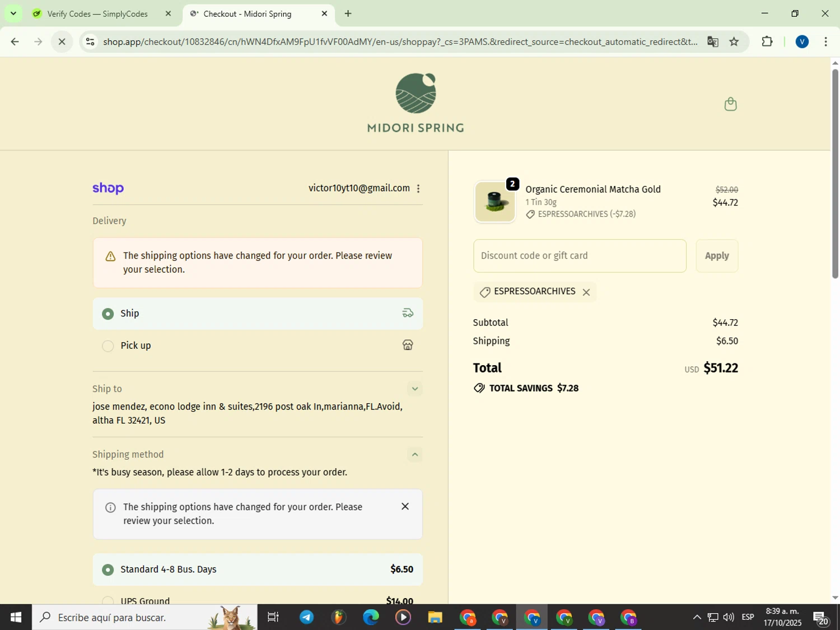
Task: Go back to the previous page
Action: coord(15,41)
